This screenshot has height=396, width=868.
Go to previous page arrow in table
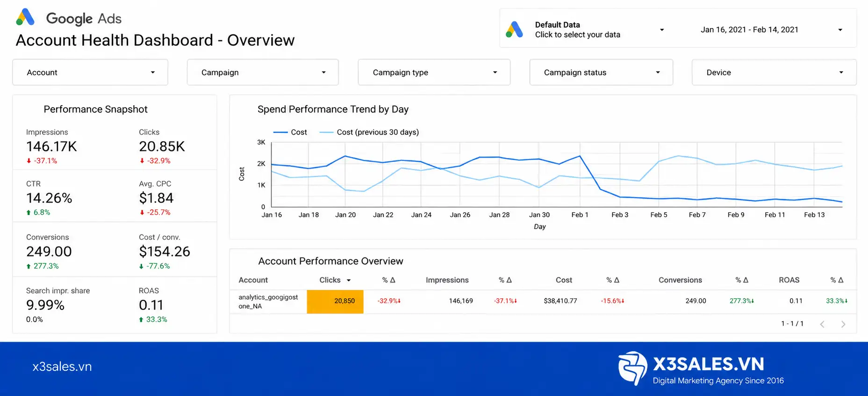pos(822,324)
